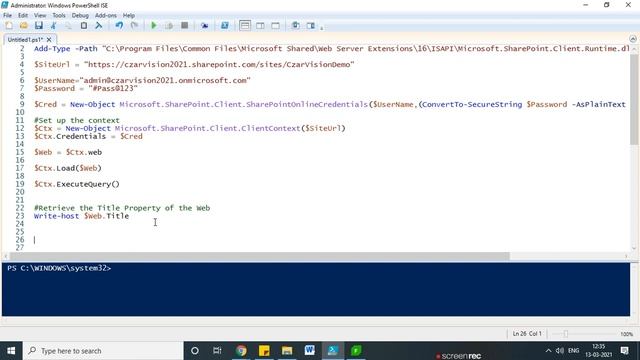The image size is (640, 360).
Task: Show script pane on top
Action: point(245,26)
